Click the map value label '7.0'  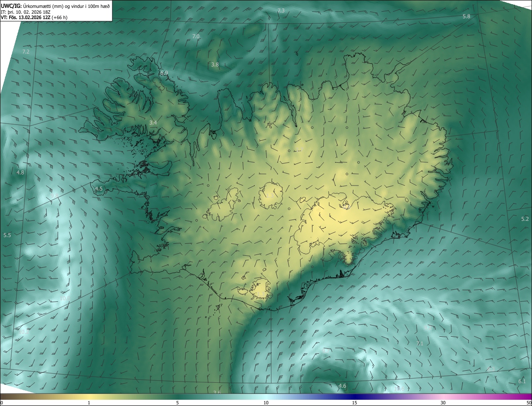tap(196, 37)
